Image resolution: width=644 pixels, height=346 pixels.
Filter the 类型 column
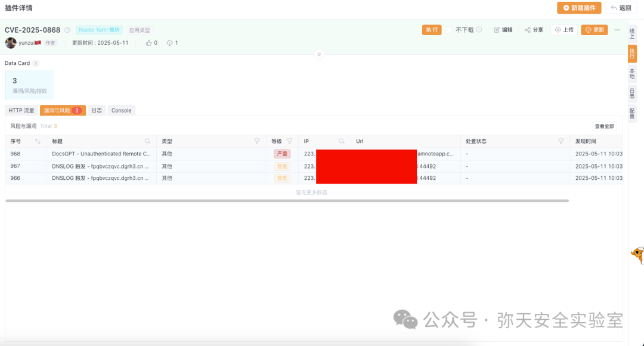pos(256,141)
